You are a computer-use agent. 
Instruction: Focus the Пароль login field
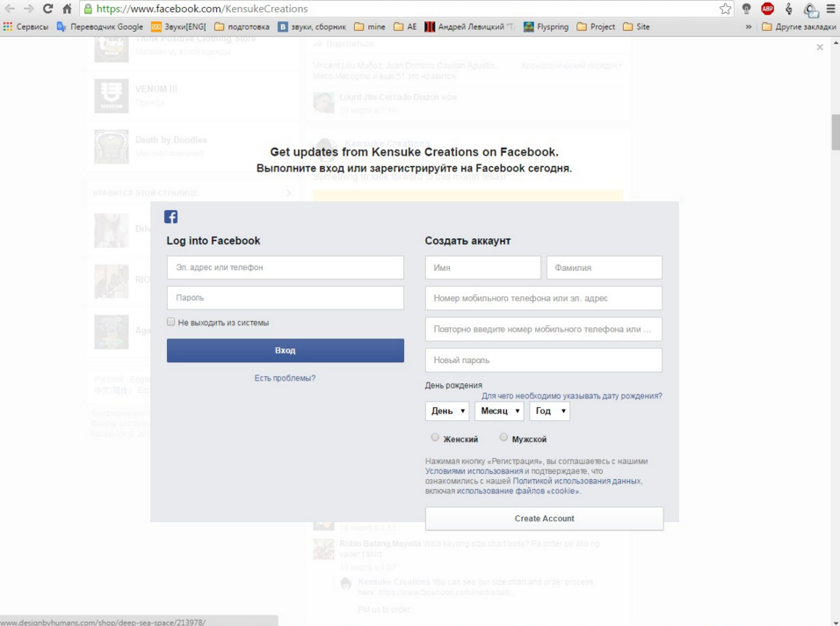[285, 297]
